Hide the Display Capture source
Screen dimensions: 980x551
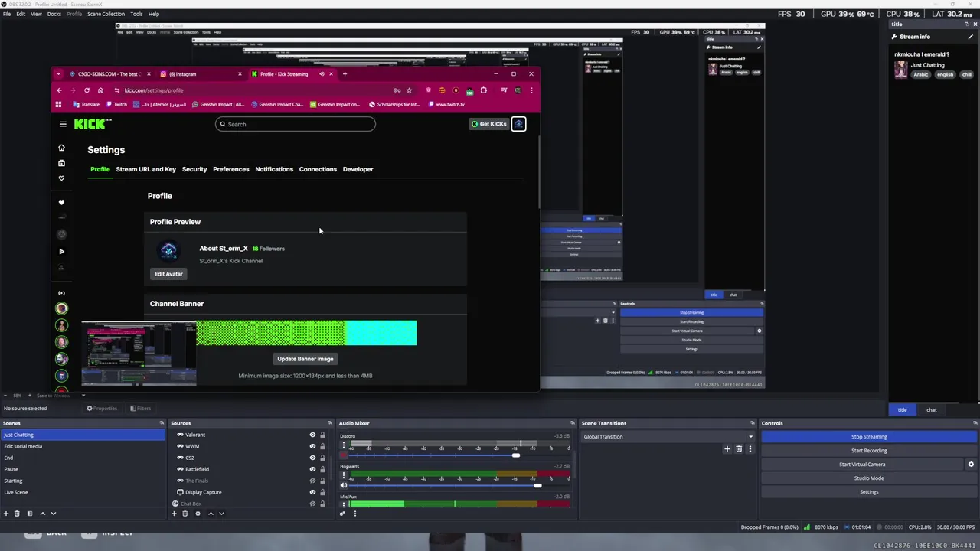[312, 492]
